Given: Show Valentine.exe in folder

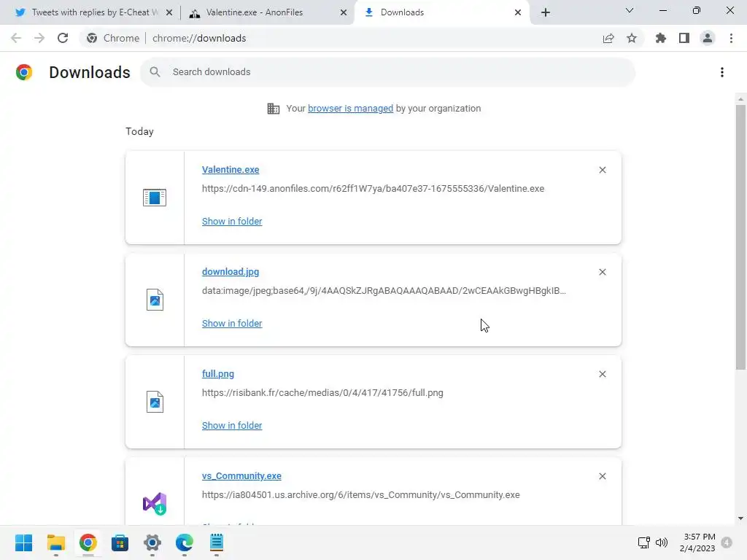Looking at the screenshot, I should coord(232,222).
